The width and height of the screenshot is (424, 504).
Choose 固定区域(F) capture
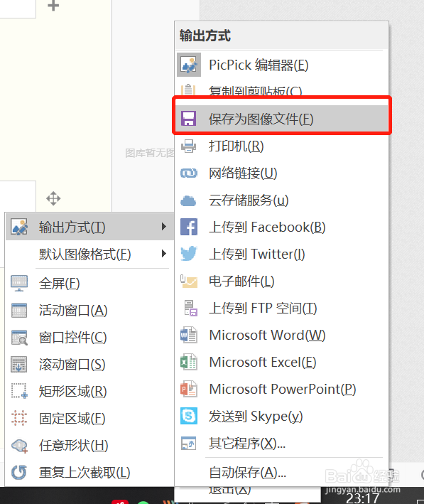tap(89, 418)
